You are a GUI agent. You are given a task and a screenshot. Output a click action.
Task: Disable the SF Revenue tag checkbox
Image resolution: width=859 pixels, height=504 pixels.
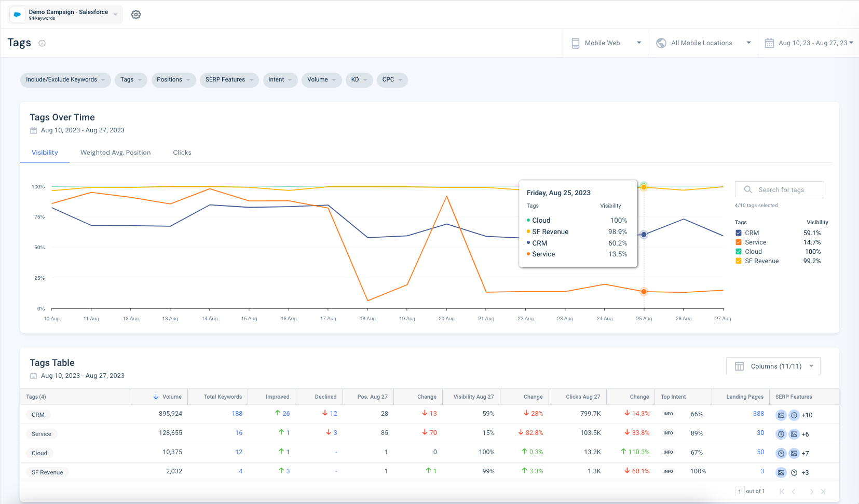(739, 261)
